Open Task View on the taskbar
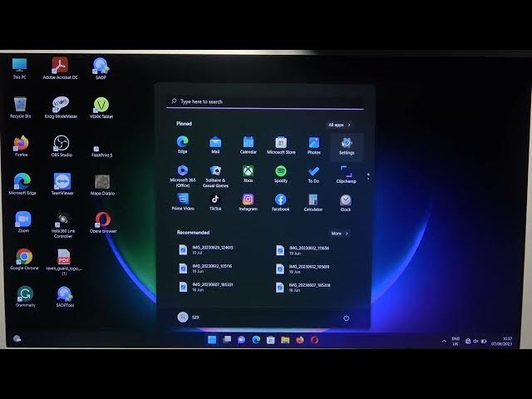Viewport: 532px width, 399px height. tap(227, 340)
